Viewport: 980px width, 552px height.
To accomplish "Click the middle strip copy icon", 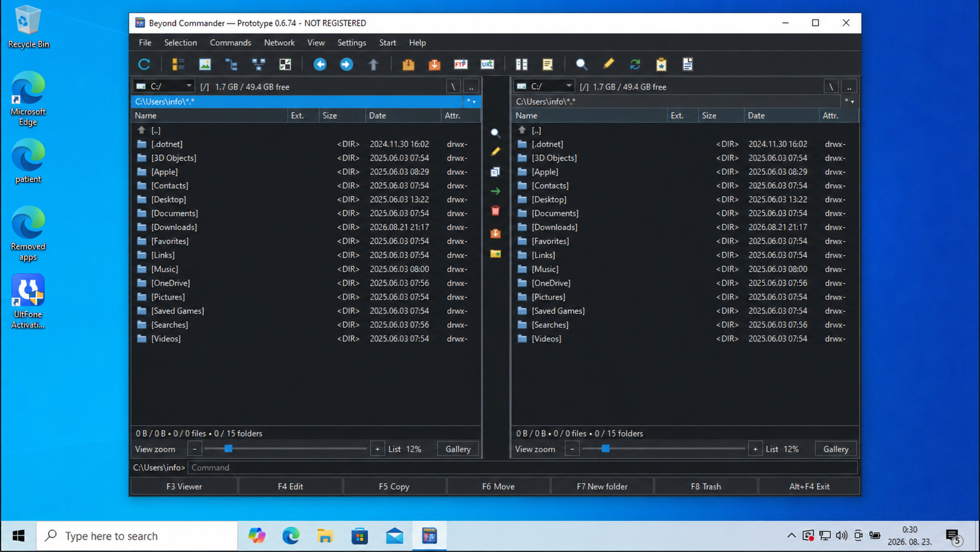I will point(495,172).
